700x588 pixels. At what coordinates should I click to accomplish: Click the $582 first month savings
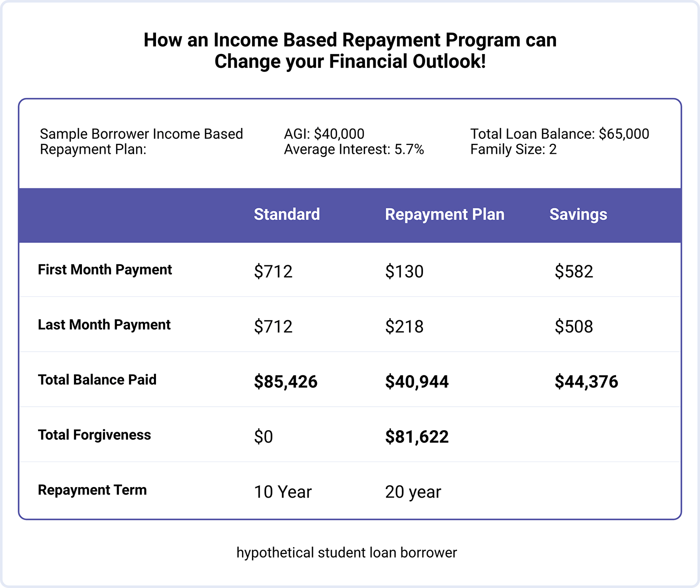[574, 271]
